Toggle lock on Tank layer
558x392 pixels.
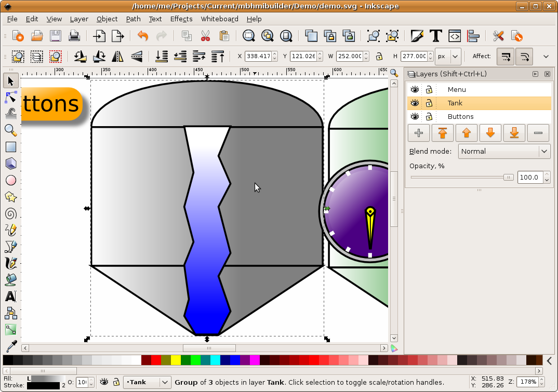pyautogui.click(x=429, y=103)
